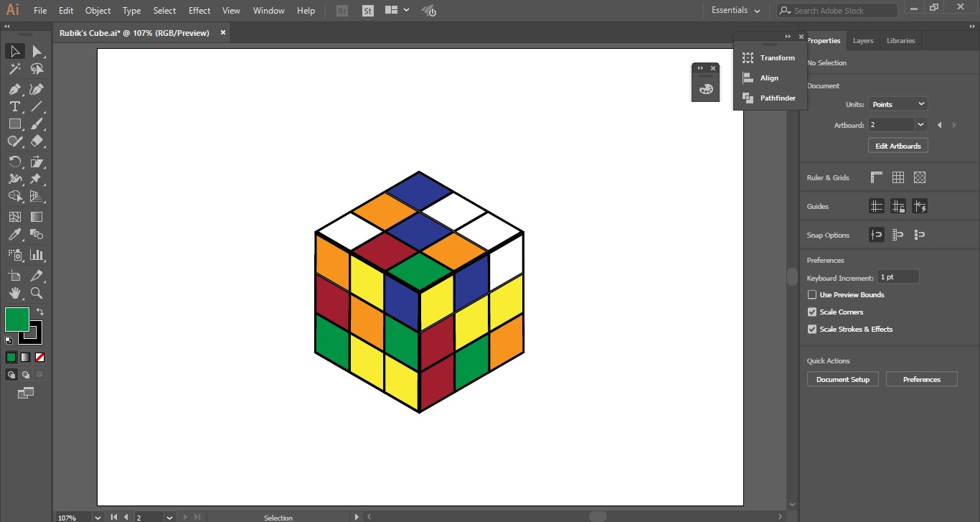Uncheck the Scale Corners checkbox

point(812,312)
